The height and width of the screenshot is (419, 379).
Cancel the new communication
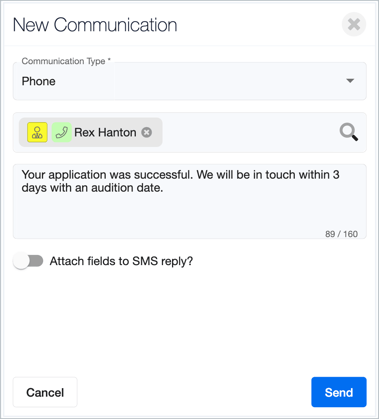[x=45, y=392]
